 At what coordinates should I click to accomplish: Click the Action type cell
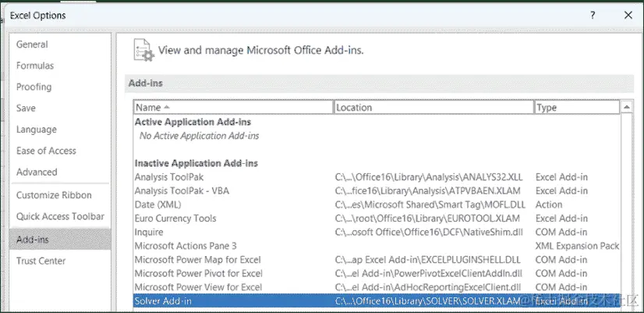(x=549, y=205)
